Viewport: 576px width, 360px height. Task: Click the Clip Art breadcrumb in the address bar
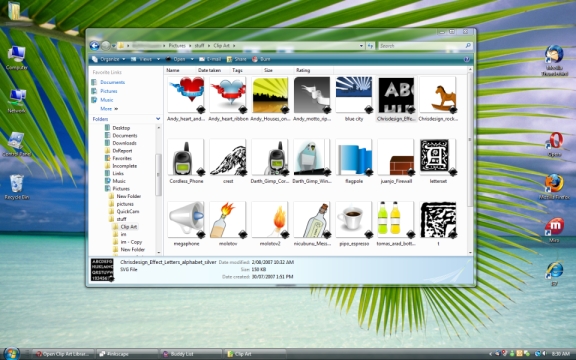pos(222,46)
